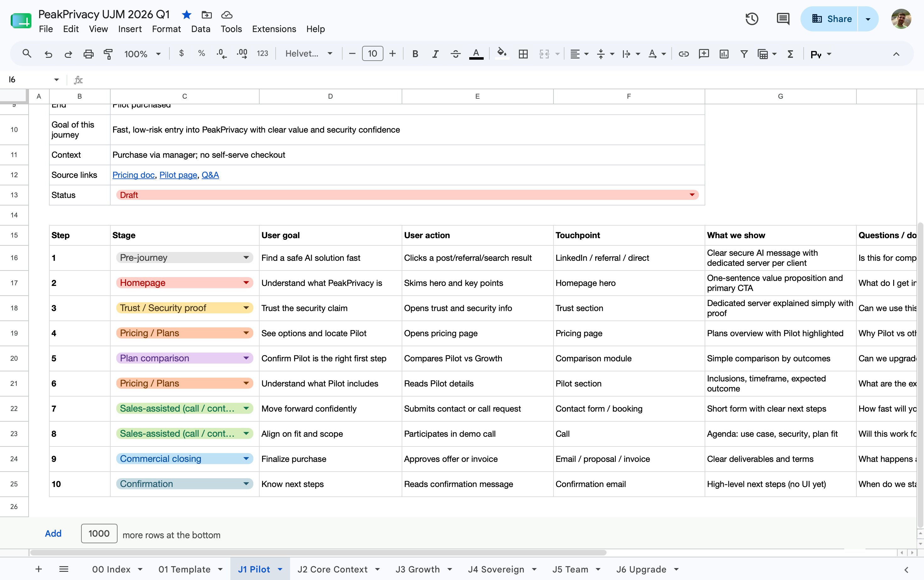Open version history clock icon

[752, 19]
